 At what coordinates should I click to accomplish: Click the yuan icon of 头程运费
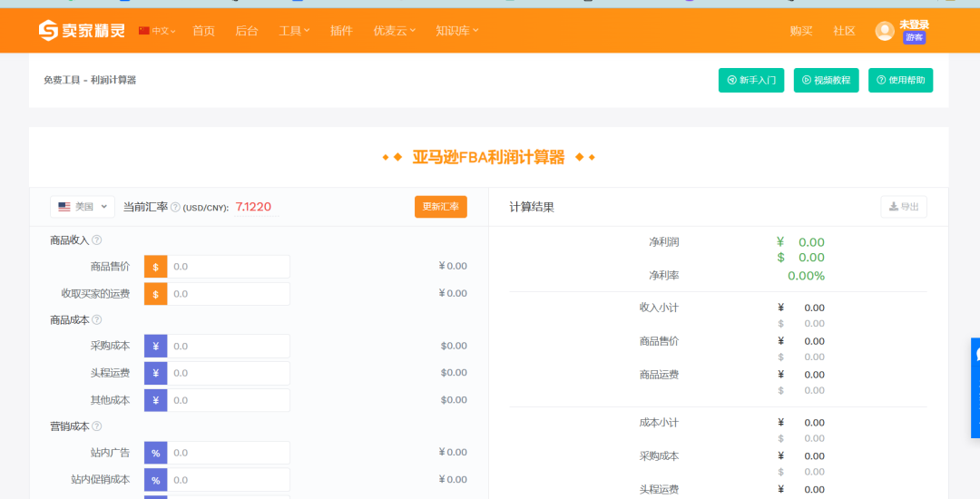(156, 373)
